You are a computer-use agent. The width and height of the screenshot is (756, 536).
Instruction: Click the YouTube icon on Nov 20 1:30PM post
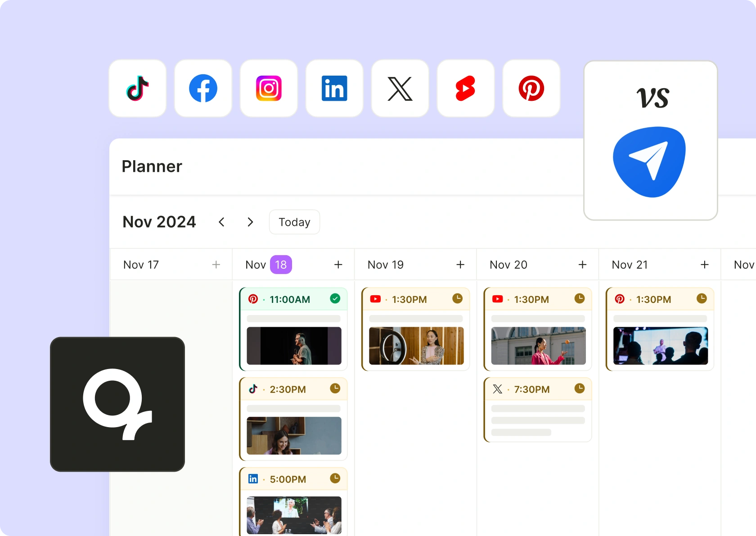497,299
